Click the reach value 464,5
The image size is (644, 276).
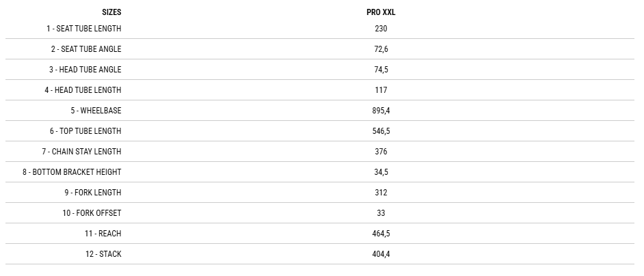click(x=381, y=234)
